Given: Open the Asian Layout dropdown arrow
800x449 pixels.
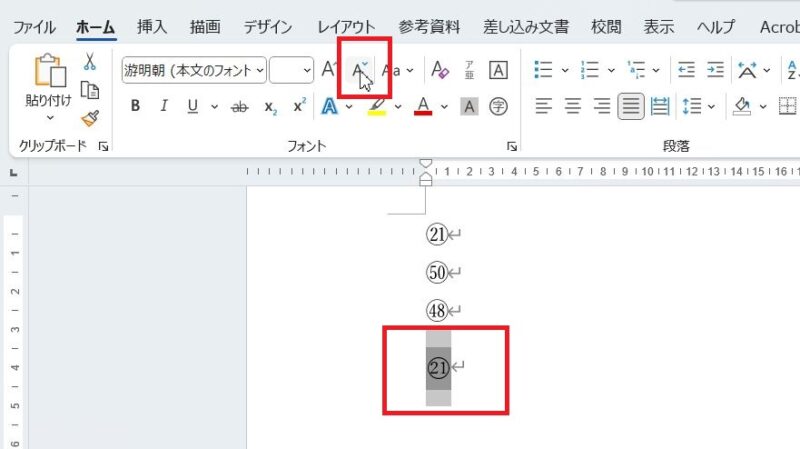Looking at the screenshot, I should tap(766, 70).
